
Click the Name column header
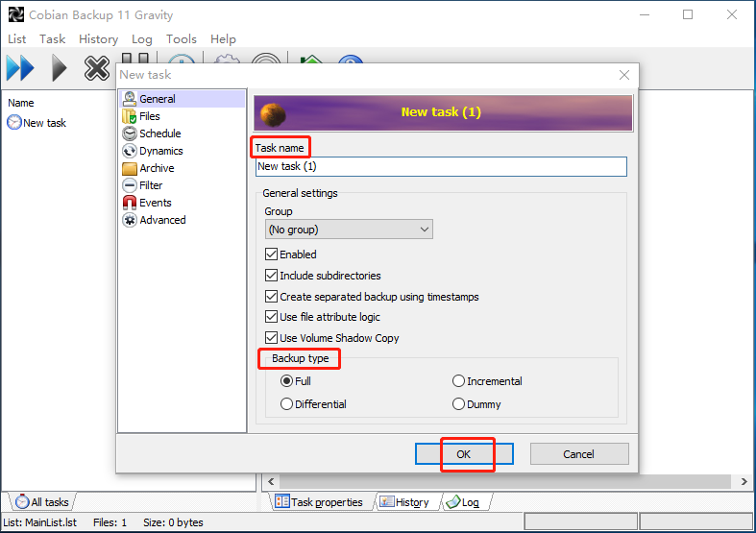click(x=21, y=103)
